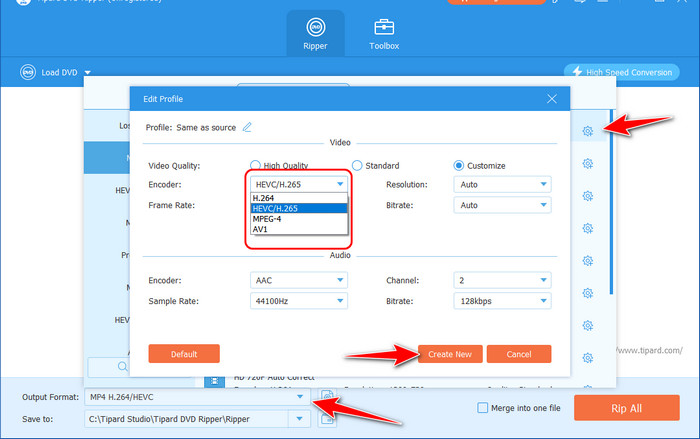Click the search magnifier in format panel
This screenshot has height=439, width=700.
(122, 367)
